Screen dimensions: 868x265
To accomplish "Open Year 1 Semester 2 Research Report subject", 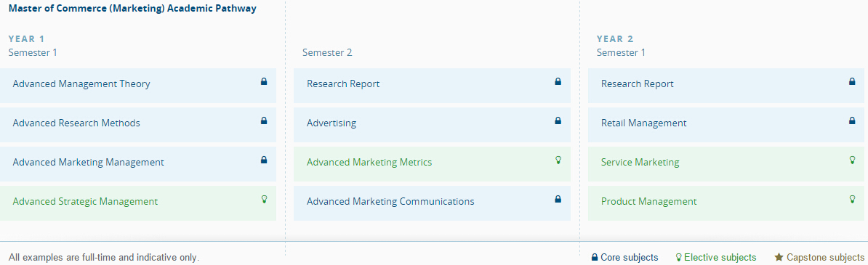I will 433,85.
